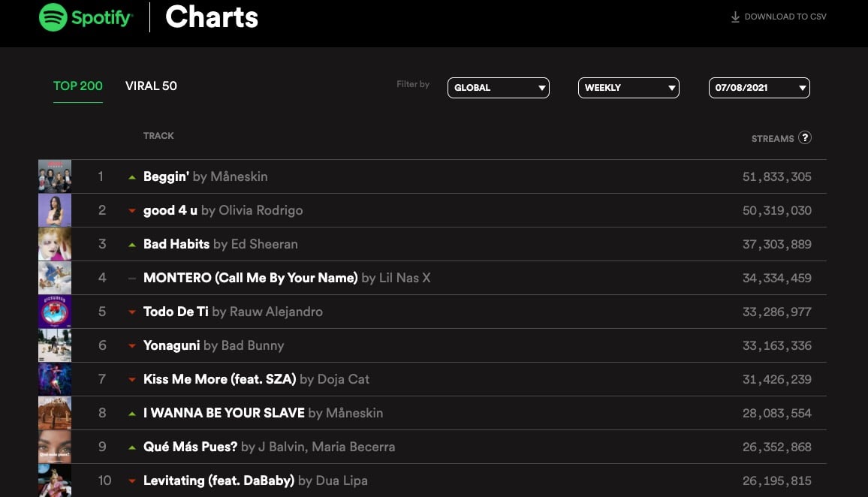This screenshot has height=497, width=868.
Task: Click the red down arrow beside Yonaguni
Action: [x=132, y=346]
